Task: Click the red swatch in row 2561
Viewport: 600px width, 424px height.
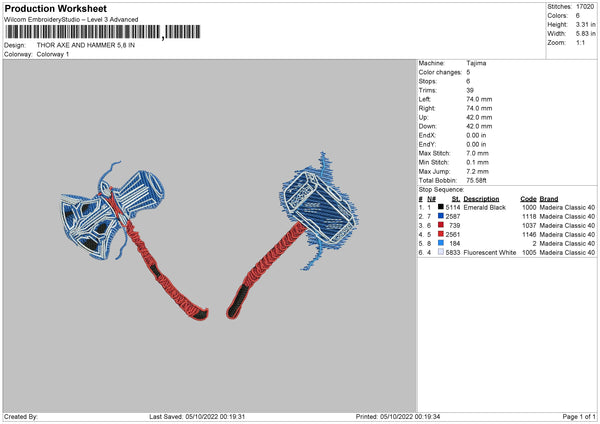Action: [441, 234]
